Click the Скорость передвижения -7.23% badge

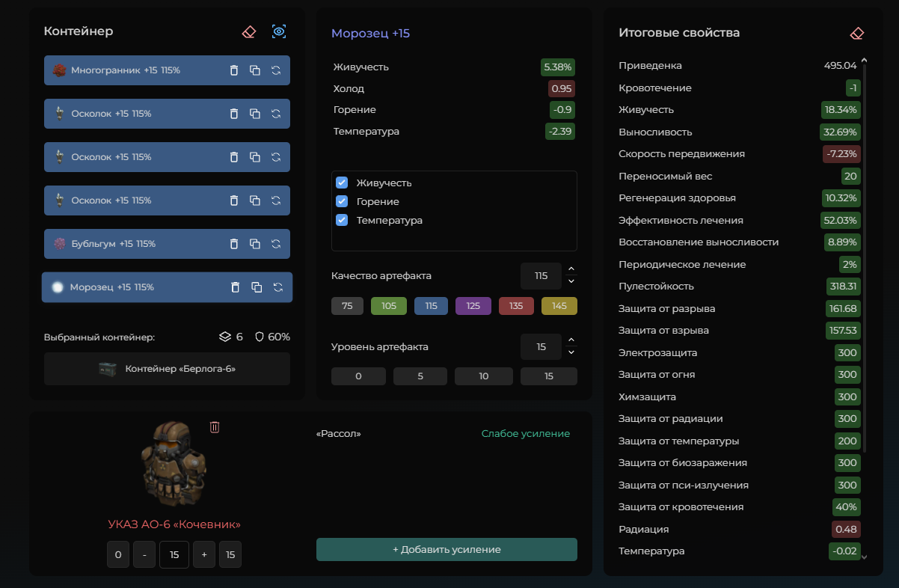tap(841, 154)
